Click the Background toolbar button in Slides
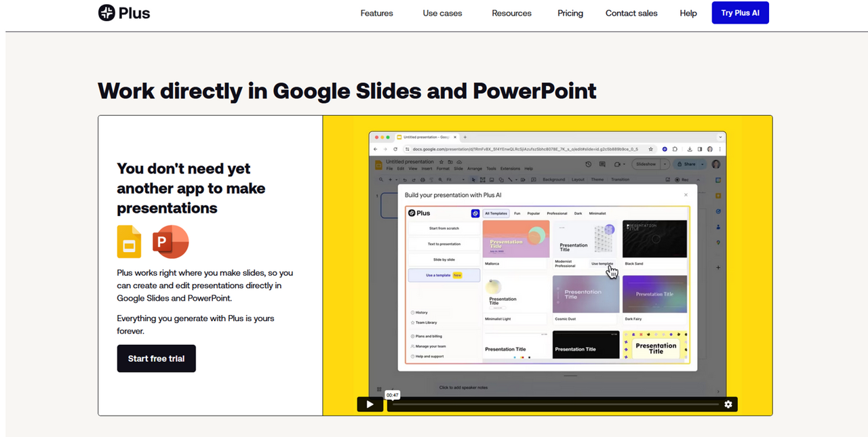This screenshot has width=868, height=437. coord(554,180)
